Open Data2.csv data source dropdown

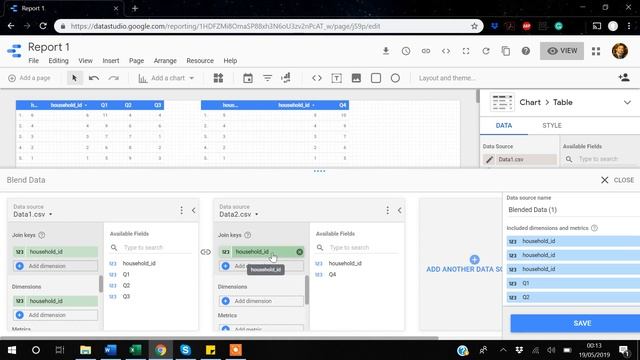point(239,214)
